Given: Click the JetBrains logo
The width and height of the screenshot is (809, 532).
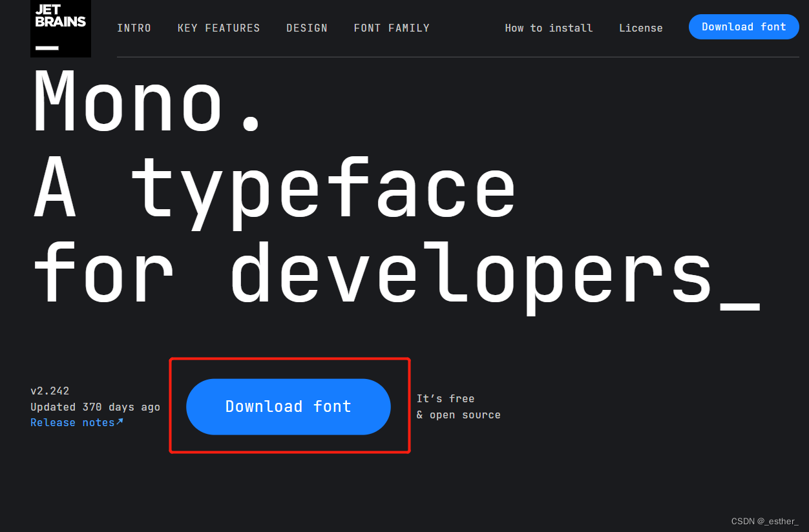Looking at the screenshot, I should click(x=61, y=28).
